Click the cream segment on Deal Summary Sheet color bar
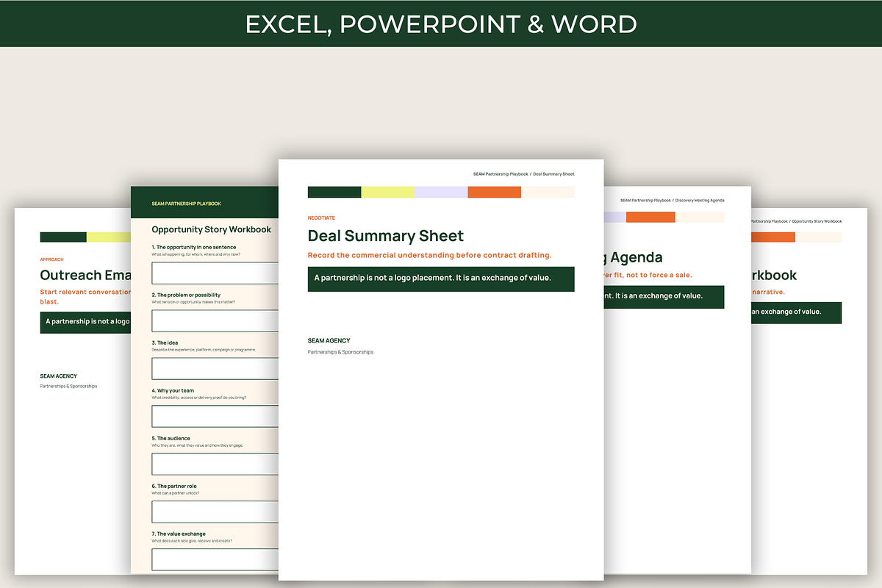Viewport: 882px width, 588px height. (x=548, y=192)
